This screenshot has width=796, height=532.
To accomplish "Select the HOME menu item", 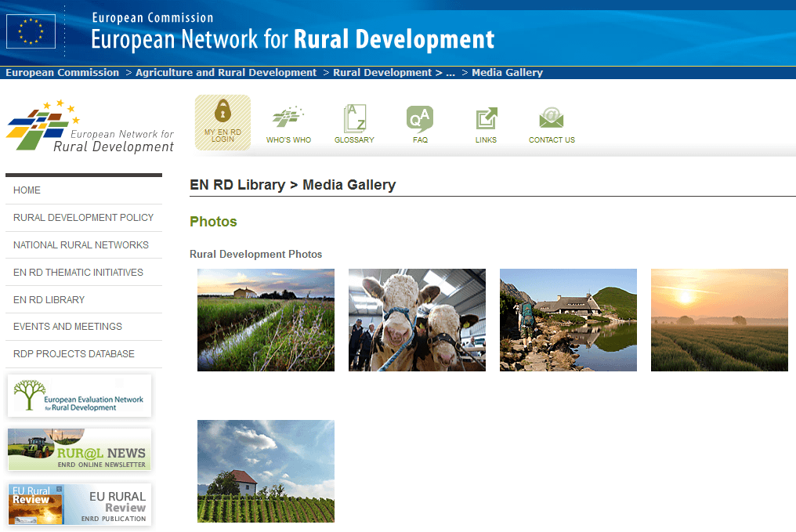I will (x=26, y=190).
